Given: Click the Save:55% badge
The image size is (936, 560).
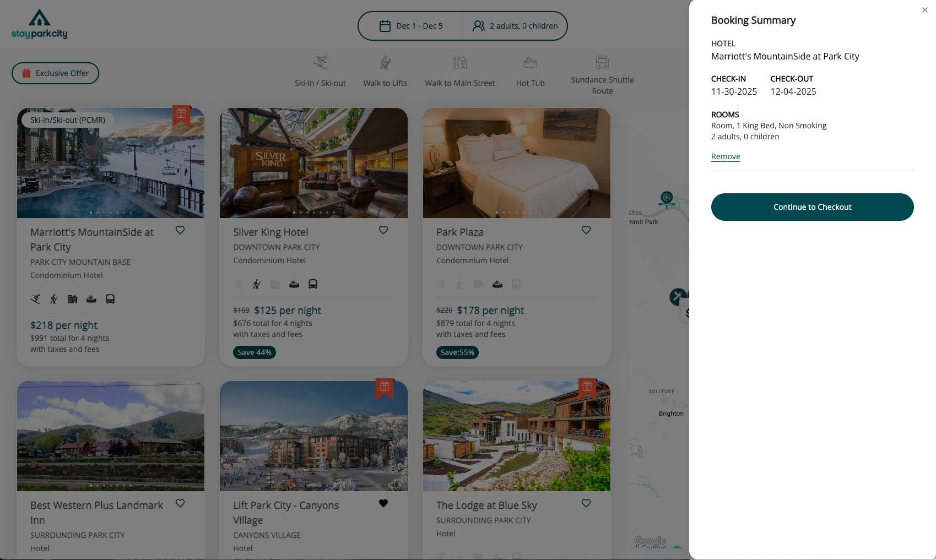Looking at the screenshot, I should pos(457,352).
